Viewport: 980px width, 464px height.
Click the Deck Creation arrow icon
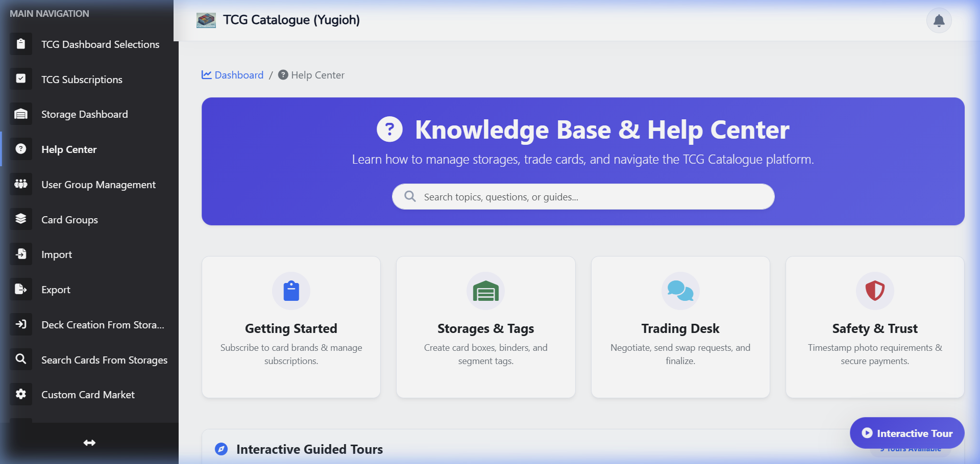20,324
